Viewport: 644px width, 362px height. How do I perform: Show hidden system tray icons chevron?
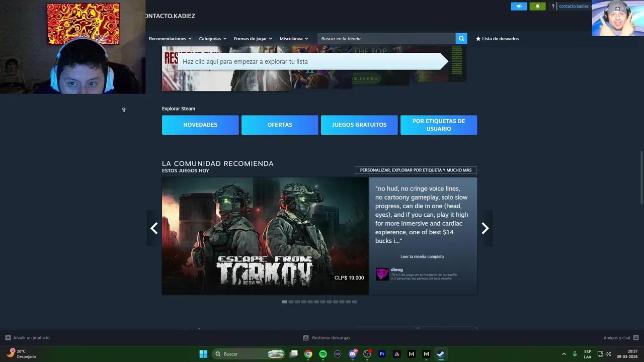pyautogui.click(x=564, y=354)
